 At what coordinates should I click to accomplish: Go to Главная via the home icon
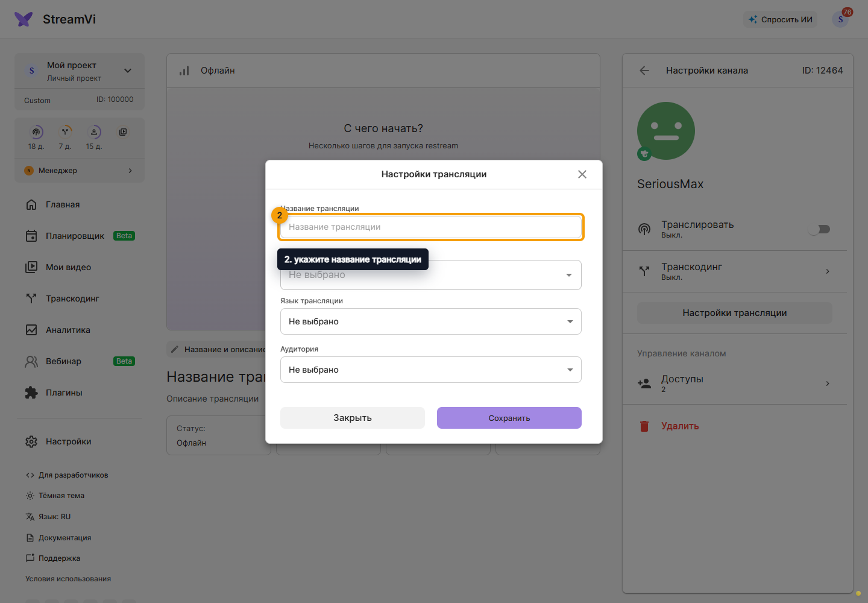point(31,204)
